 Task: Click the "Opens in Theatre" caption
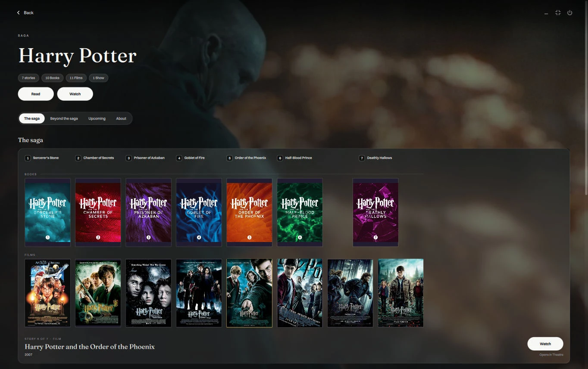pos(551,355)
